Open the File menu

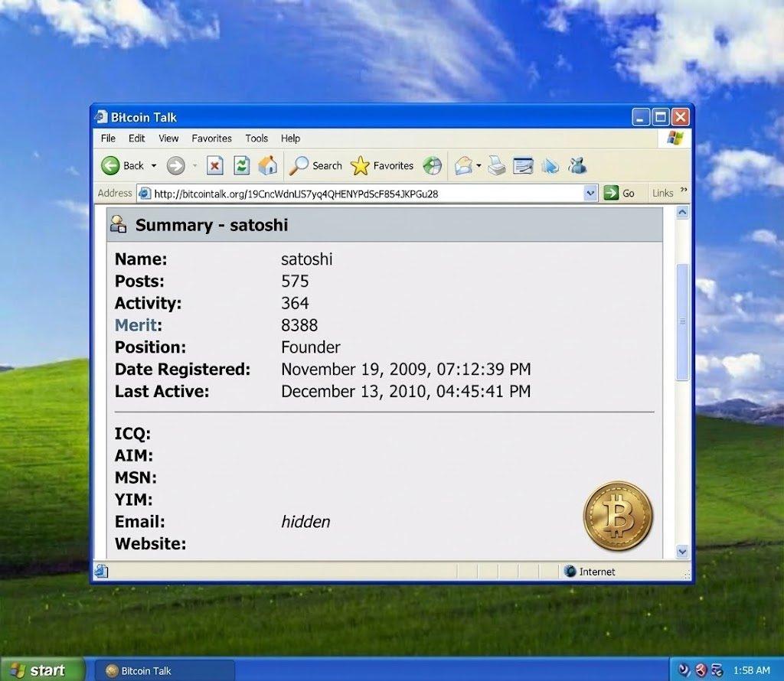[108, 138]
